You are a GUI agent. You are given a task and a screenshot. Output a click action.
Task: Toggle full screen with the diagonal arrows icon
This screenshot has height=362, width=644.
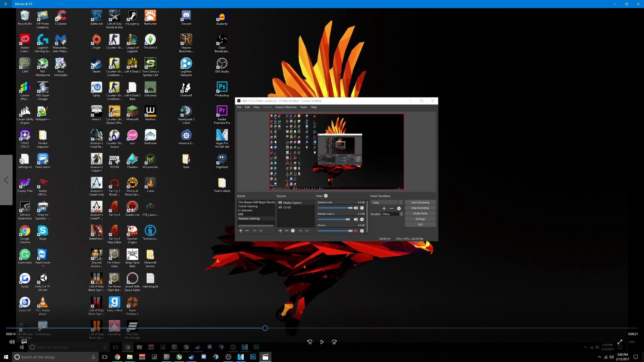click(x=620, y=342)
